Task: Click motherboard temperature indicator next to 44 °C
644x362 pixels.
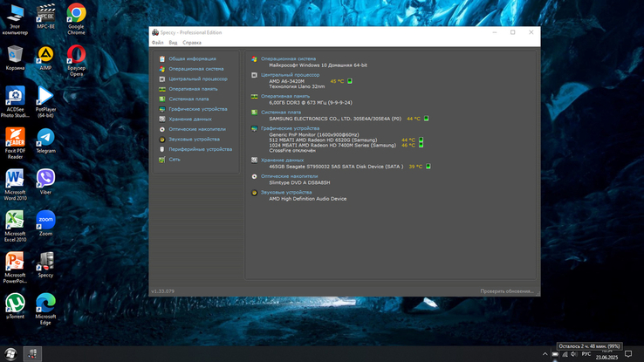Action: [427, 119]
